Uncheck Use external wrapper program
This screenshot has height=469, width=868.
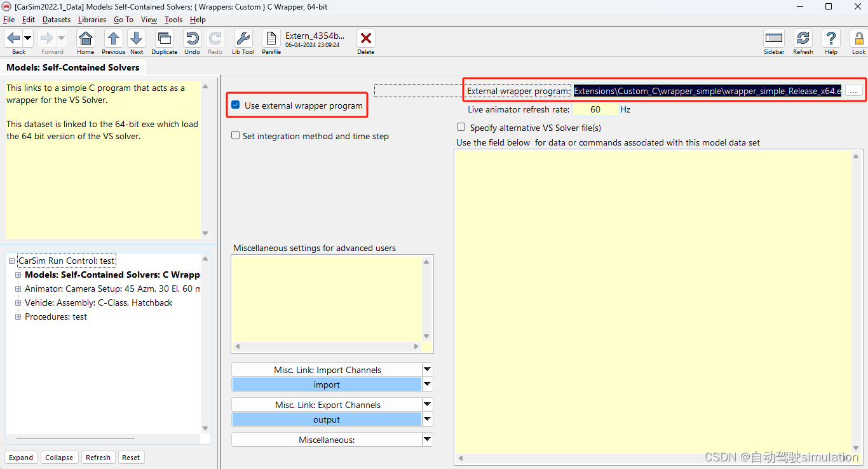tap(236, 105)
